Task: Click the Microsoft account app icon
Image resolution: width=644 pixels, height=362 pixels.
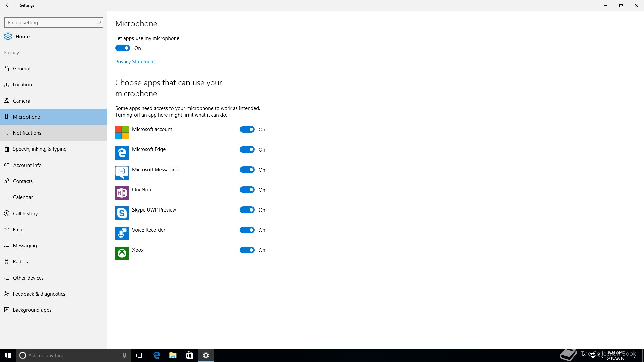Action: pos(122,133)
